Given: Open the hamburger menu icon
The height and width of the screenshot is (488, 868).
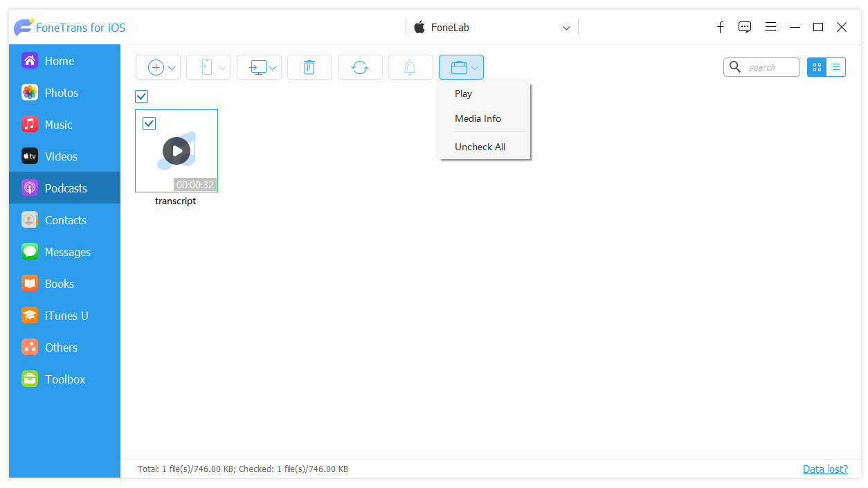Looking at the screenshot, I should (x=770, y=27).
